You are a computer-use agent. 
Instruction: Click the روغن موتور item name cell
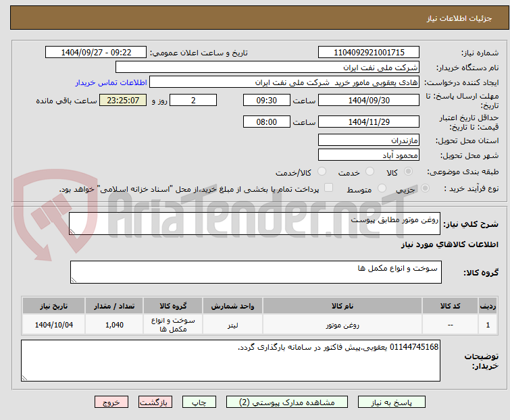(x=342, y=324)
